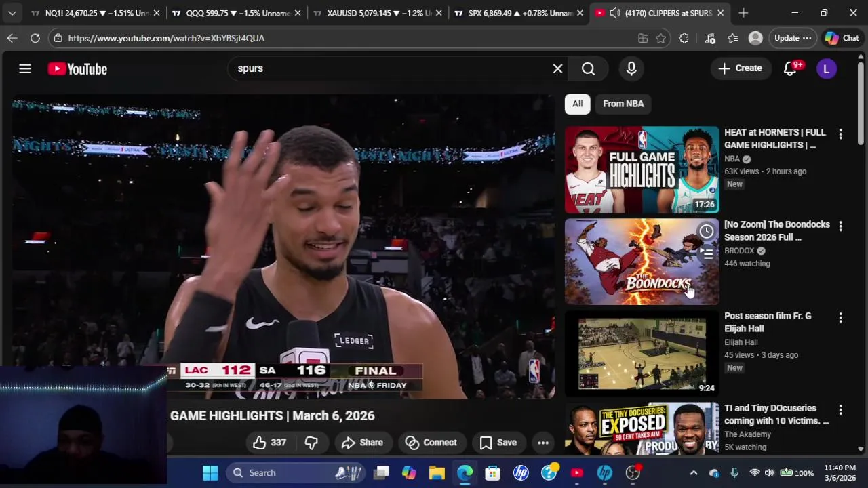
Task: Open the browser extensions puzzle icon
Action: (684, 38)
